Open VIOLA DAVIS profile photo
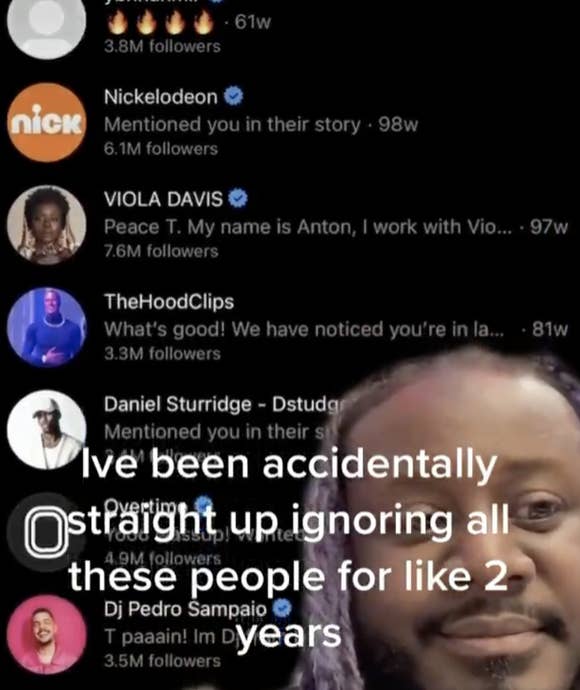 pyautogui.click(x=46, y=225)
